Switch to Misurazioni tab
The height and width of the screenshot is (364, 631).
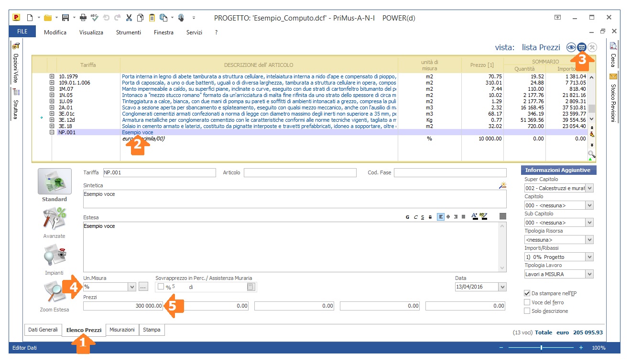tap(122, 330)
